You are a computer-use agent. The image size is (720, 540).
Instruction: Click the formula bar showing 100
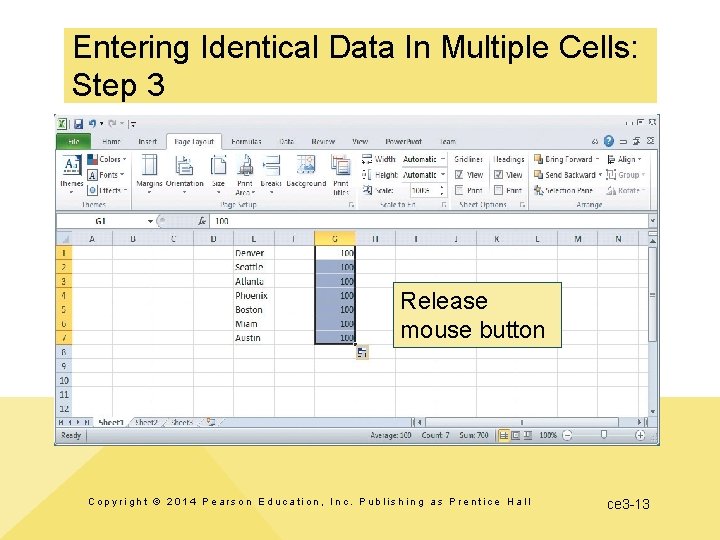429,221
